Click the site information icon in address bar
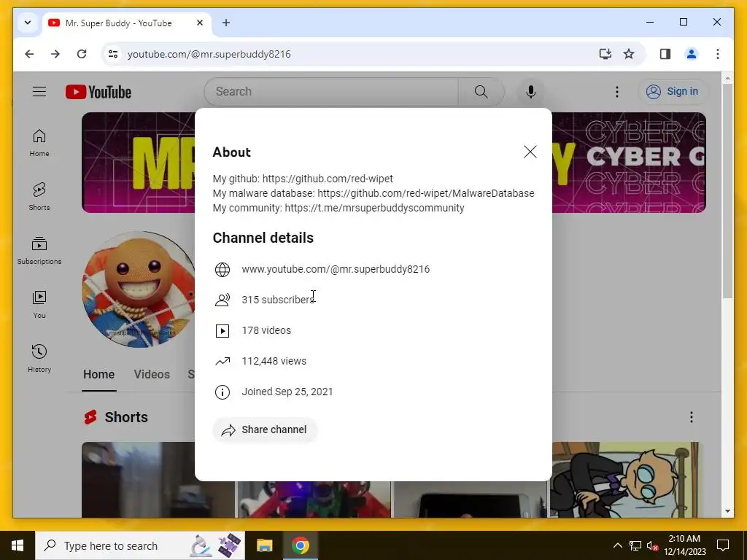The width and height of the screenshot is (747, 560). click(x=113, y=54)
